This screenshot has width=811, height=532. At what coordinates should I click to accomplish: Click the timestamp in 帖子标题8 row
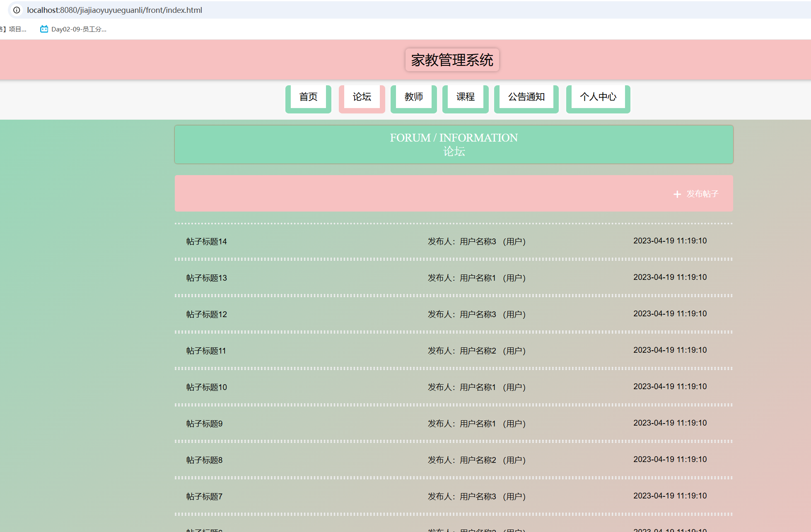pyautogui.click(x=670, y=460)
